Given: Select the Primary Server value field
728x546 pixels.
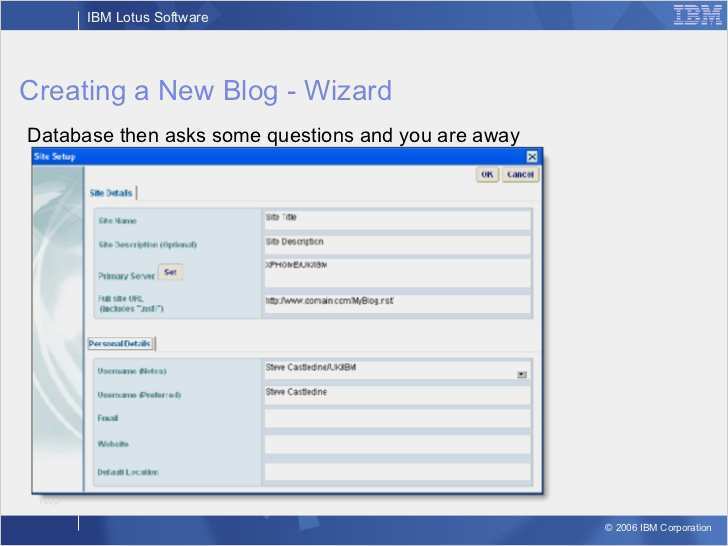Looking at the screenshot, I should [396, 272].
